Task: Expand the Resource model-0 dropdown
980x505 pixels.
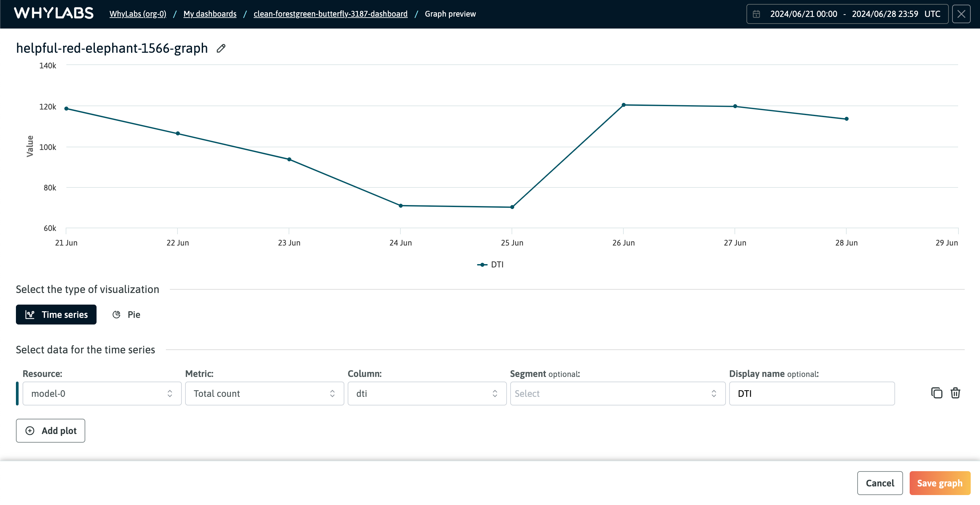Action: tap(100, 393)
